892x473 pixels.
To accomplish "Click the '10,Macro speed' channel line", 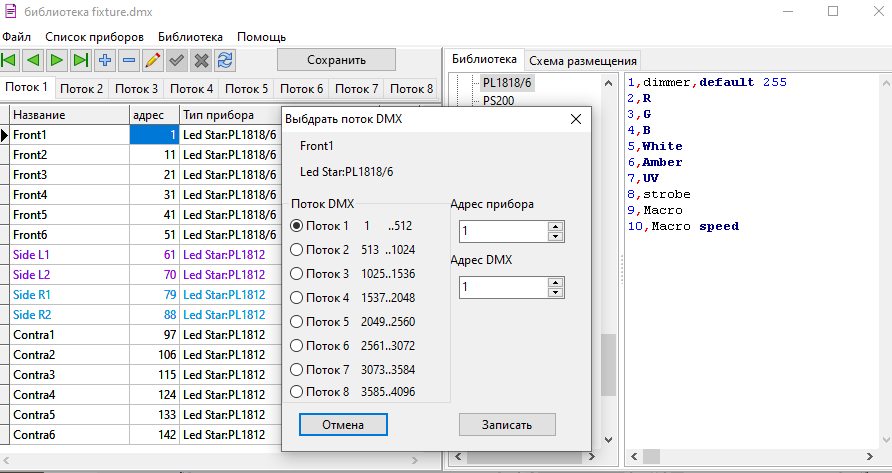I will point(683,226).
